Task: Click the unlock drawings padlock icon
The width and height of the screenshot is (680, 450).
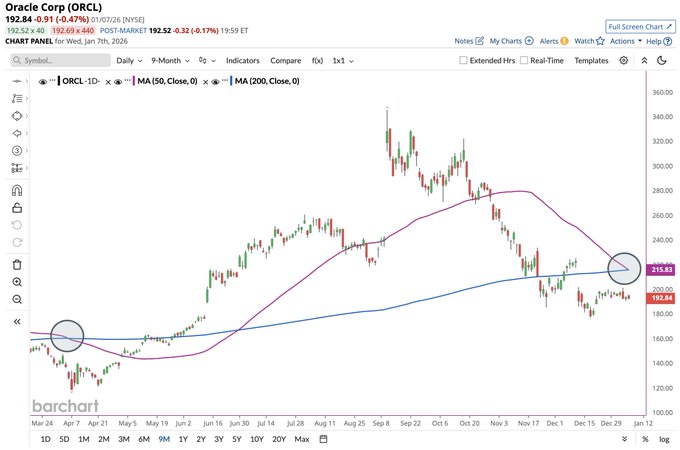Action: coord(17,208)
